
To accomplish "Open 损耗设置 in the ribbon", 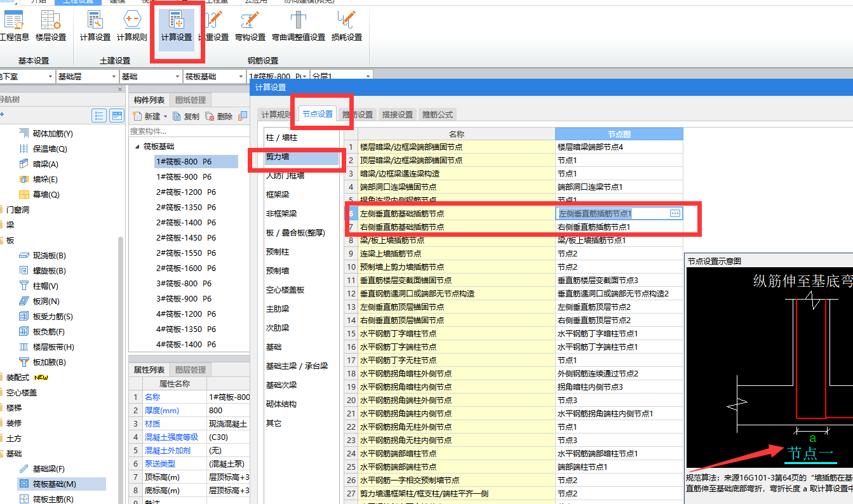I will pos(347,27).
